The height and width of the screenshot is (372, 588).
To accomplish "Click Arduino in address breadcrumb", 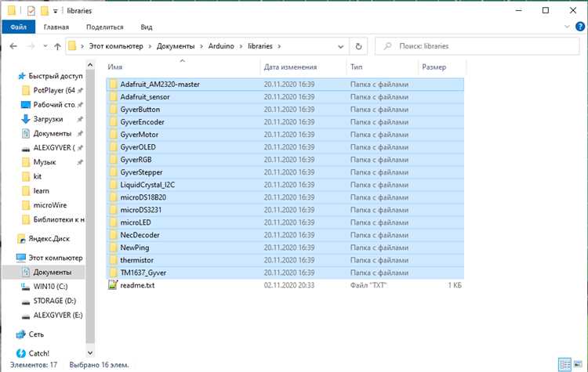I will pos(221,46).
